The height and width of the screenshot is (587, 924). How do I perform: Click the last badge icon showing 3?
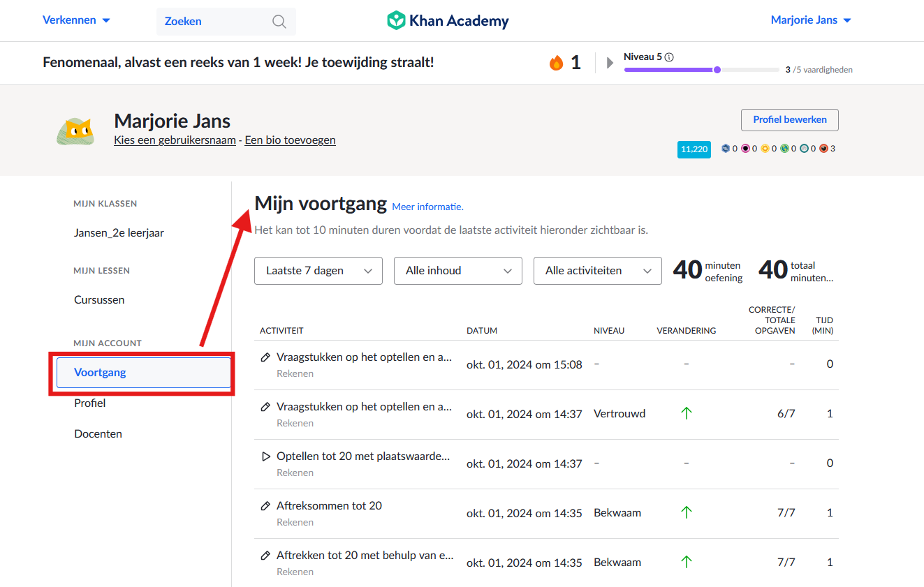coord(823,149)
